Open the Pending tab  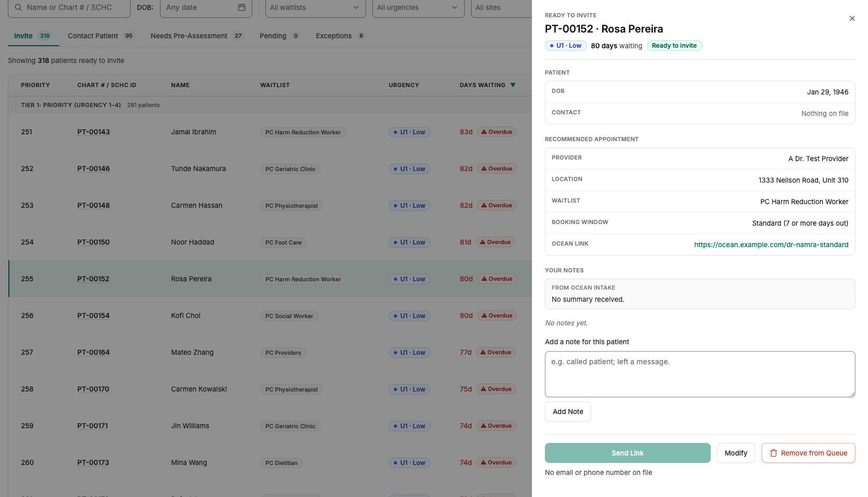(280, 36)
